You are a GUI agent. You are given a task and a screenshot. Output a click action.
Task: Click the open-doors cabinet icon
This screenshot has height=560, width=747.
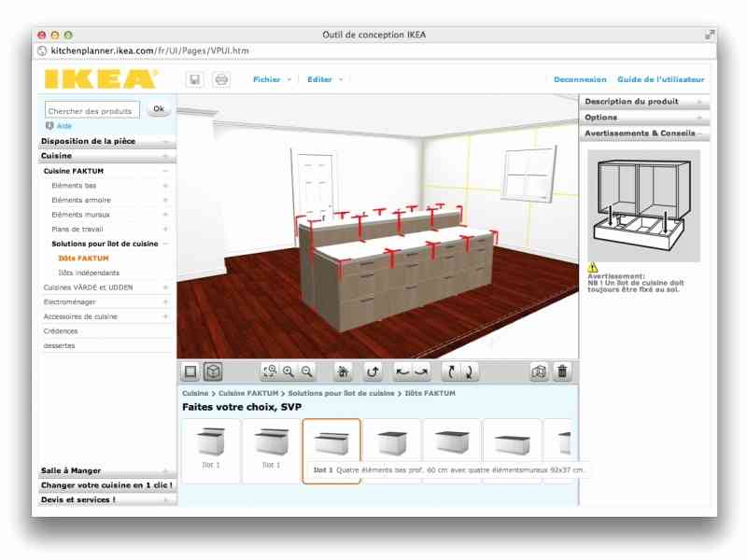(539, 371)
